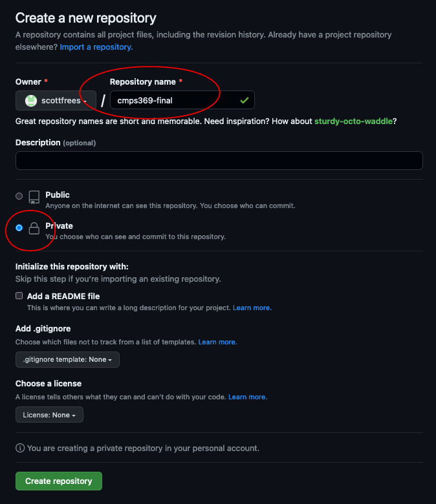Open Learn more link for .gitignore
Viewport: 436px width, 504px height.
coord(217,342)
